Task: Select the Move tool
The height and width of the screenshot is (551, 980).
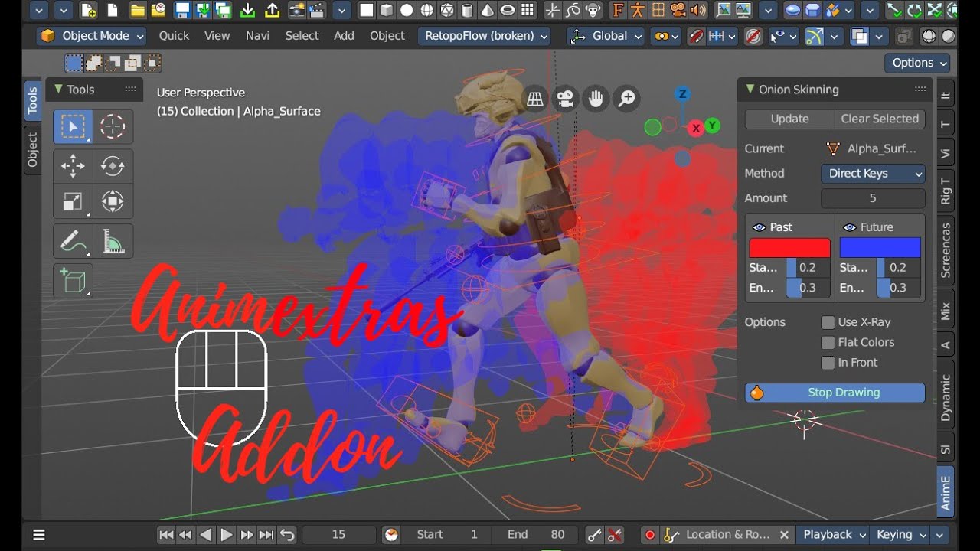Action: (x=73, y=165)
